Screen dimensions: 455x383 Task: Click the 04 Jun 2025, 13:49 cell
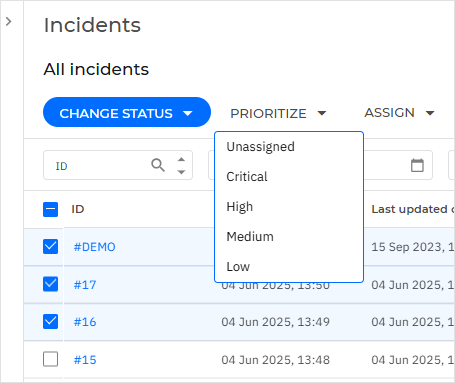pos(275,322)
